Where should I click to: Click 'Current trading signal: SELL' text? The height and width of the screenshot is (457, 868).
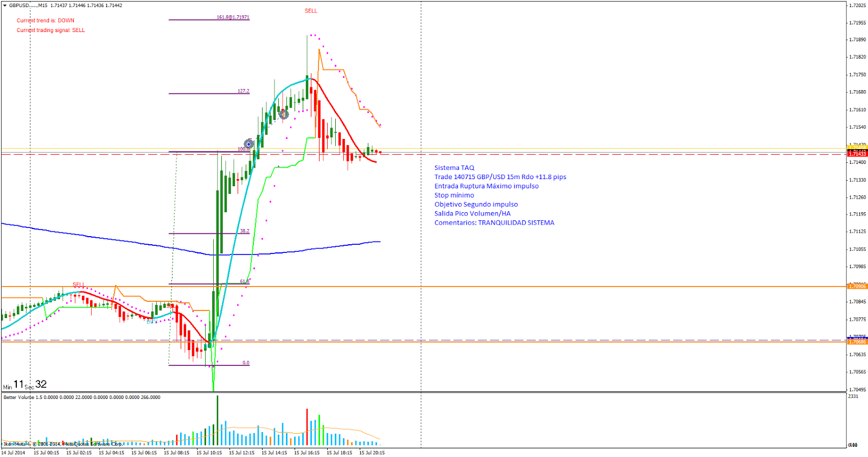[x=50, y=30]
